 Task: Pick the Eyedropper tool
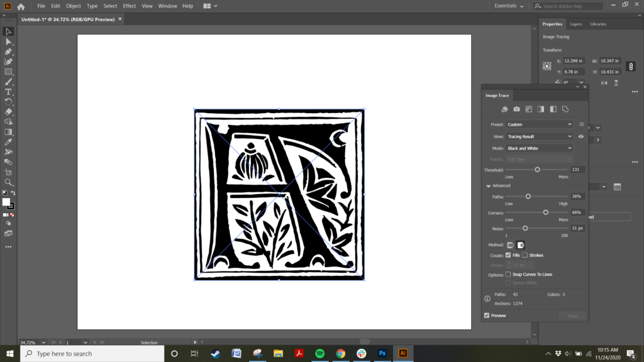[9, 142]
